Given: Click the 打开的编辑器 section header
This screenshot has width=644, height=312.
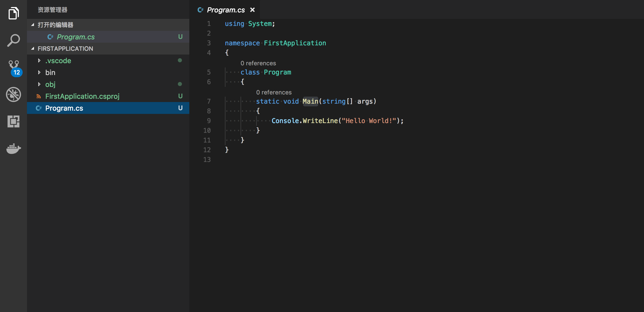Looking at the screenshot, I should click(x=108, y=25).
